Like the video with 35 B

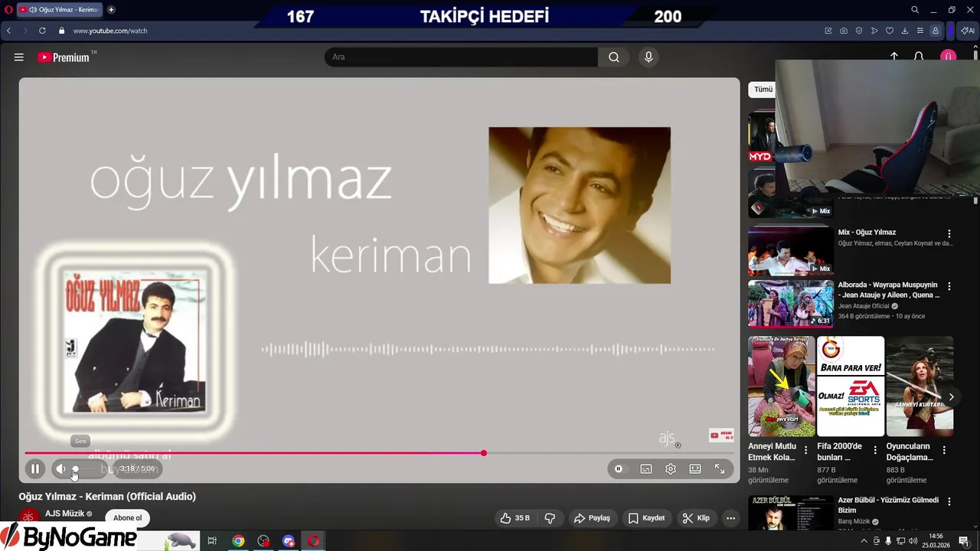[514, 518]
